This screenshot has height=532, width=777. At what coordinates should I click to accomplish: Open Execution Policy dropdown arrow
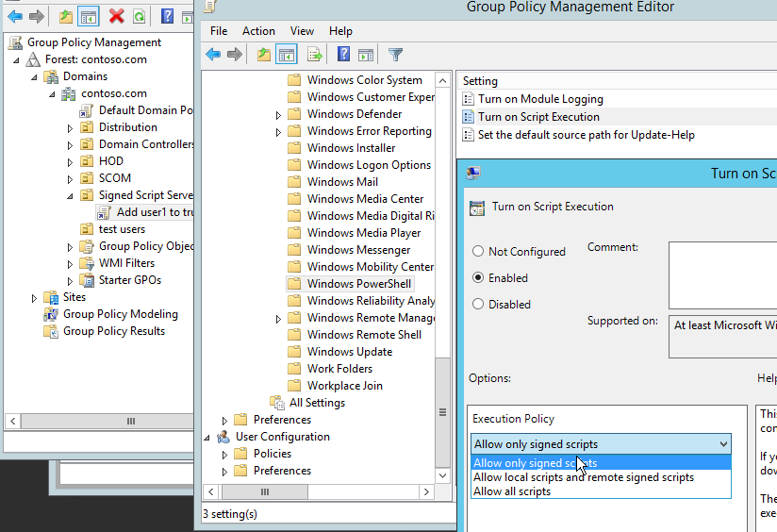point(723,444)
